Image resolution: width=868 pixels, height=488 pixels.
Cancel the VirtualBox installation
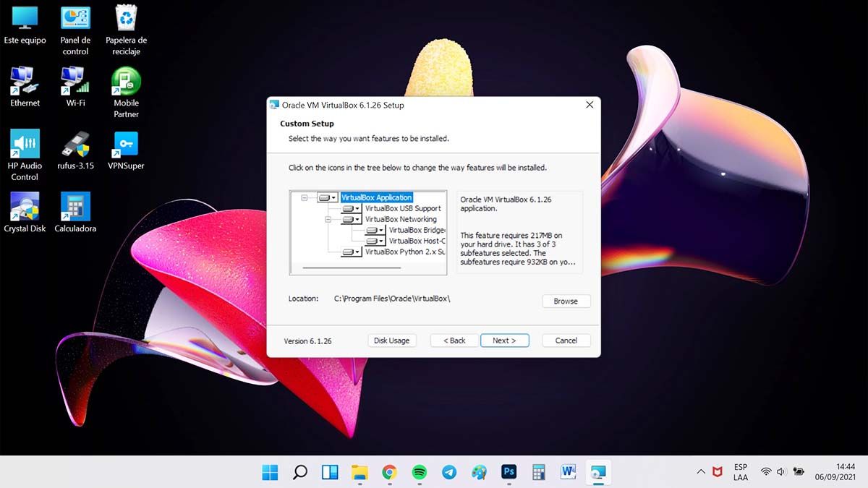point(566,341)
